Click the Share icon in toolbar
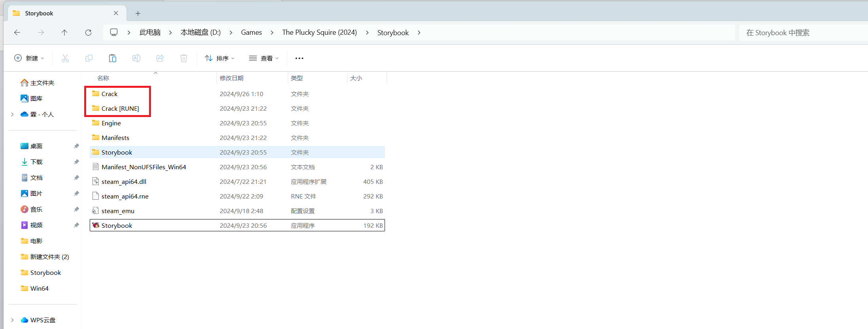 (160, 58)
